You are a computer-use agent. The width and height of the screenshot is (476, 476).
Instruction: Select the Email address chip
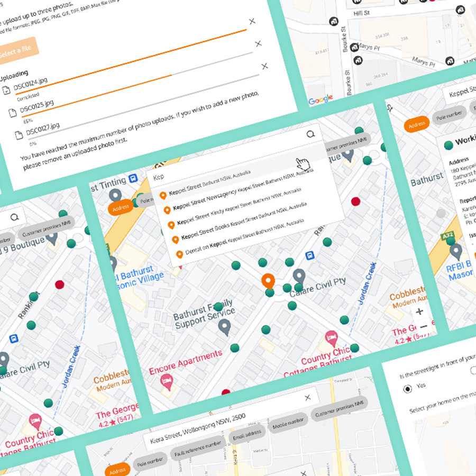pyautogui.click(x=247, y=435)
